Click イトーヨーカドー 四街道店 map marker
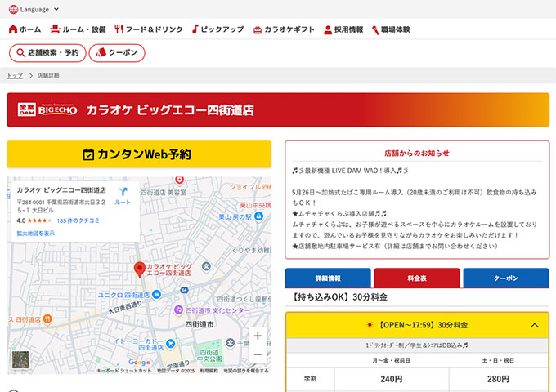This screenshot has height=392, width=556. click(x=171, y=343)
